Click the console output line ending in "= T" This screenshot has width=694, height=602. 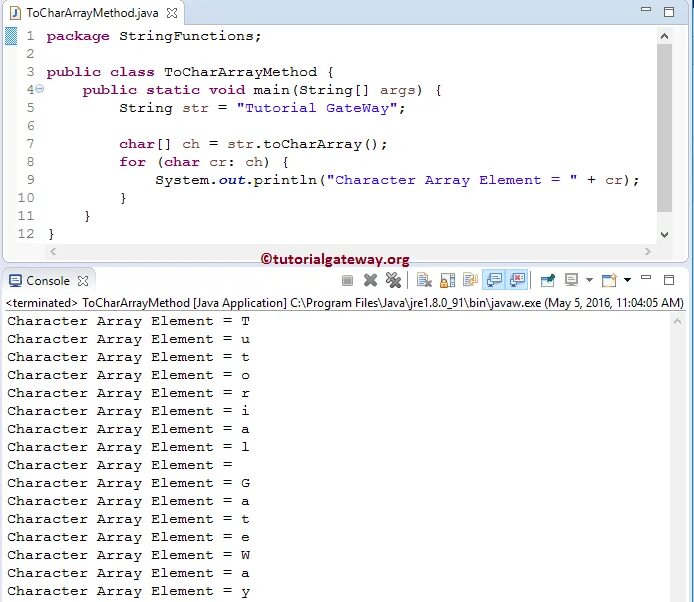point(128,321)
